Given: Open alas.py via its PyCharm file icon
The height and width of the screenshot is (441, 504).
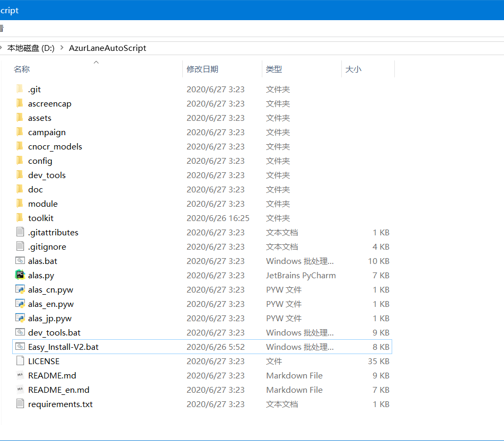Looking at the screenshot, I should coord(19,275).
